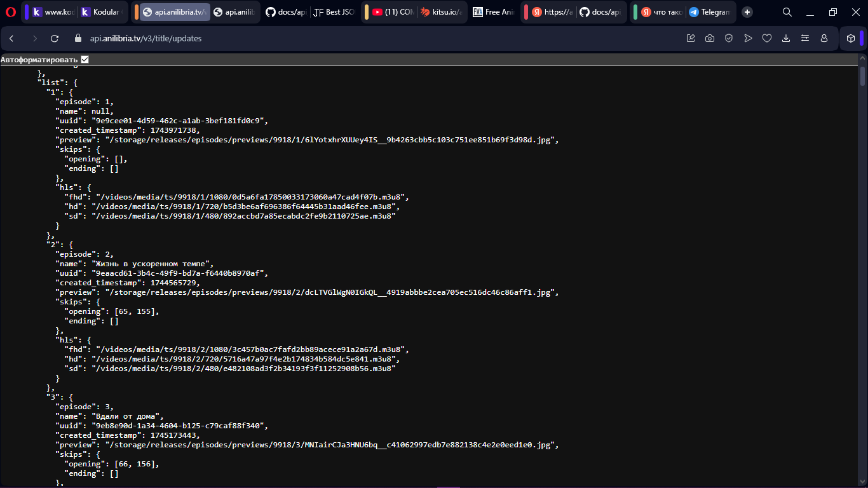The image size is (868, 488).
Task: Open the YouTube tab
Action: click(393, 12)
